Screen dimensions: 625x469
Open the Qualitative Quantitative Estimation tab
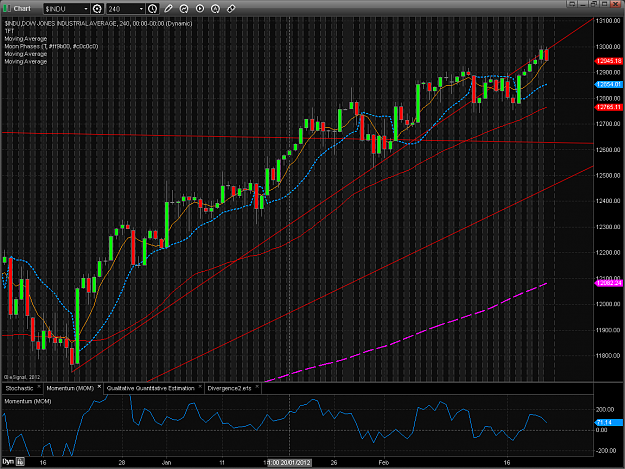click(x=151, y=388)
